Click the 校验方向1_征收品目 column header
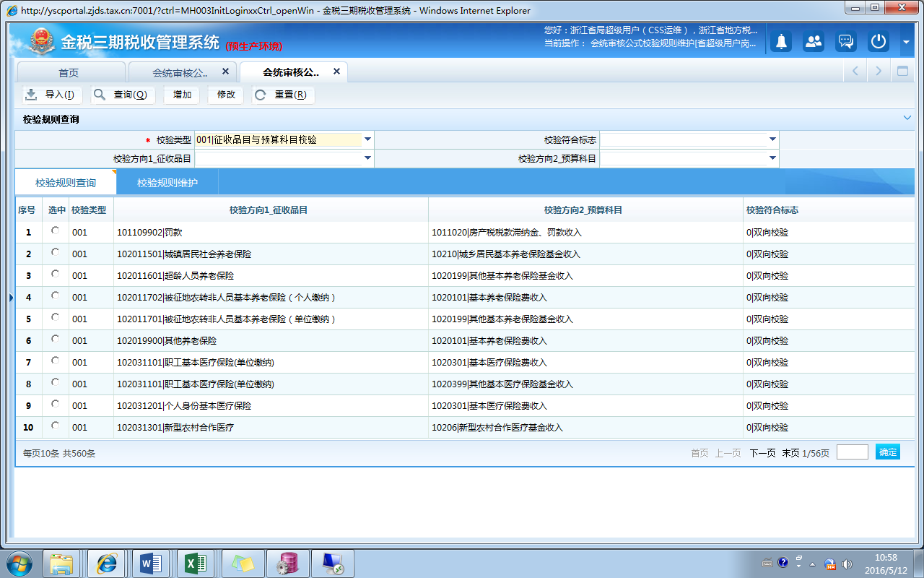 [x=271, y=210]
